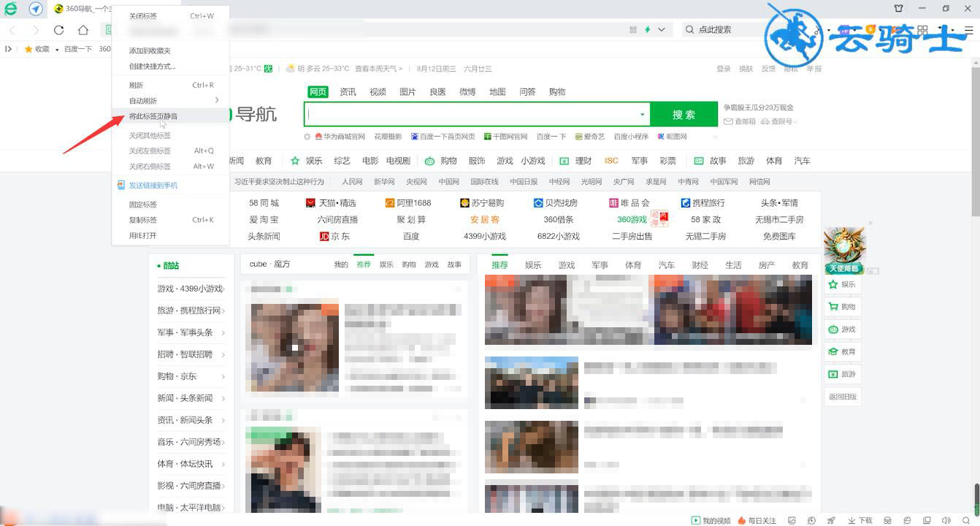Open the skin shirt icon in title bar
Screen dimensions: 980x526
point(899,8)
